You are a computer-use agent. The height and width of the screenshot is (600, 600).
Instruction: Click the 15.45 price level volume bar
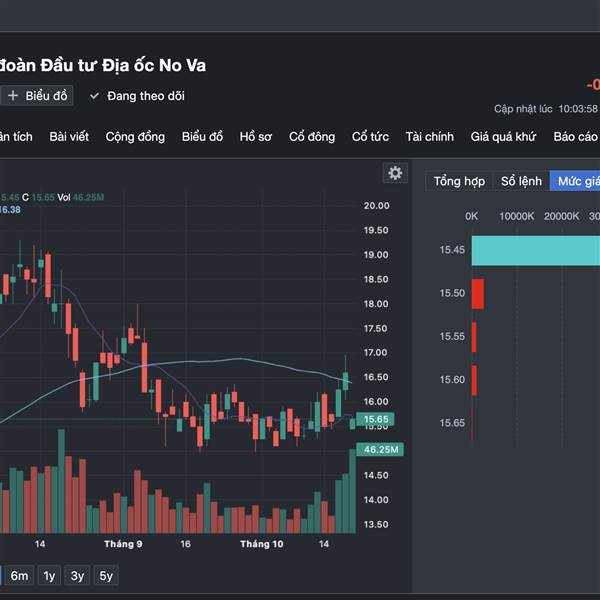coord(535,250)
